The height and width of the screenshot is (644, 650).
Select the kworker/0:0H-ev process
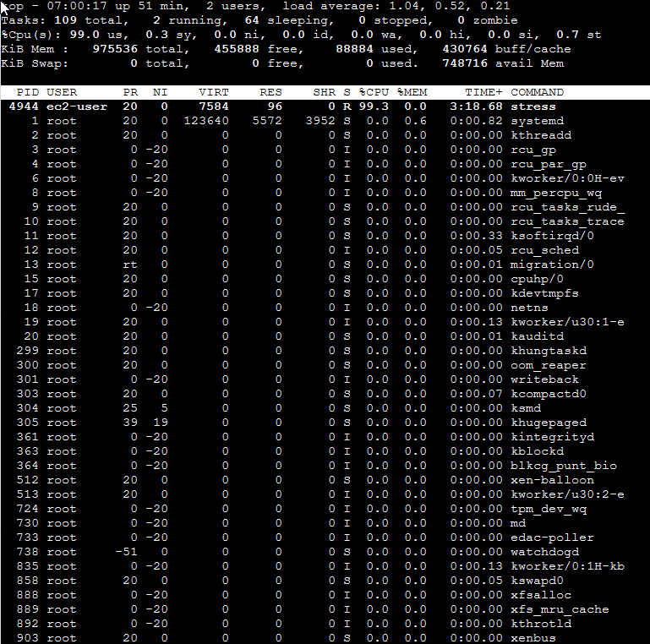coord(567,178)
